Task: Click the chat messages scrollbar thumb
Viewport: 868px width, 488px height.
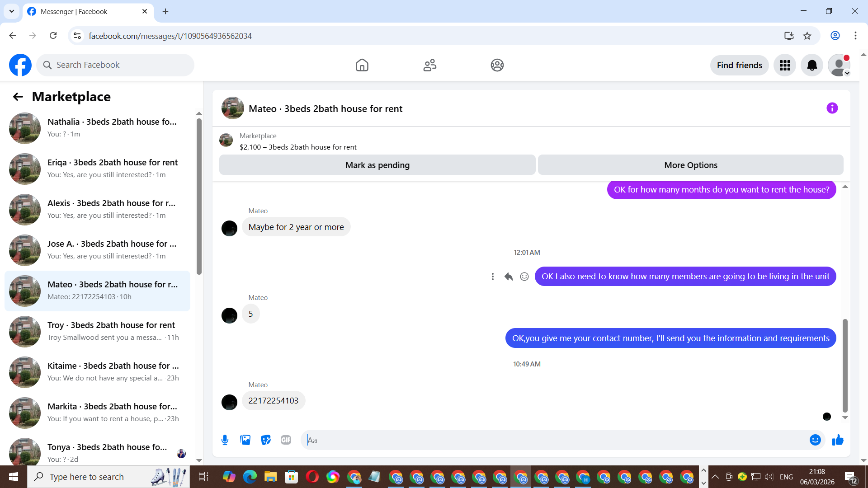Action: tap(844, 365)
